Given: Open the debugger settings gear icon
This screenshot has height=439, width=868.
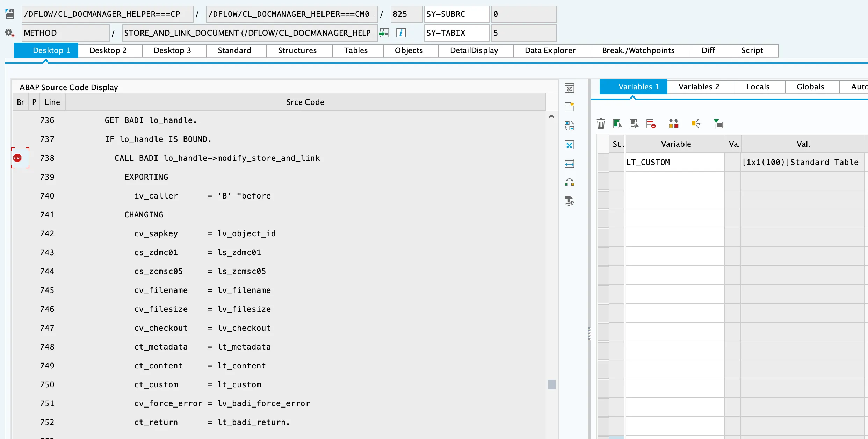Looking at the screenshot, I should click(9, 33).
